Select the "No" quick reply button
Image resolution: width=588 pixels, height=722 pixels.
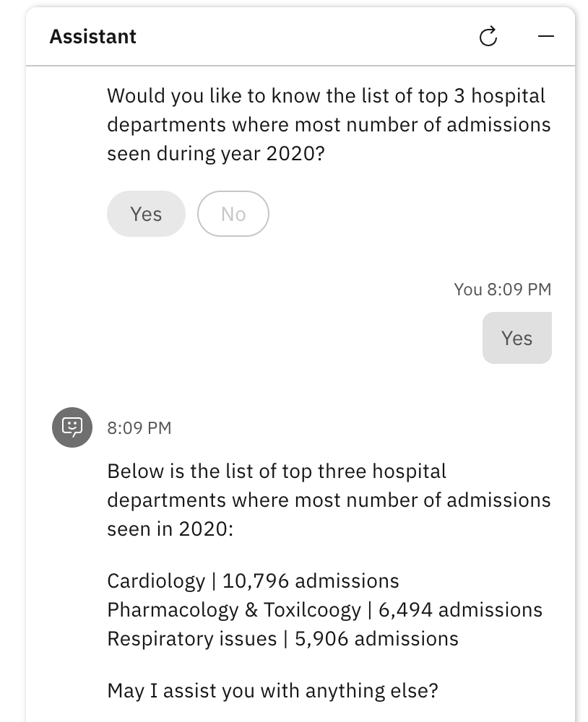pos(233,214)
